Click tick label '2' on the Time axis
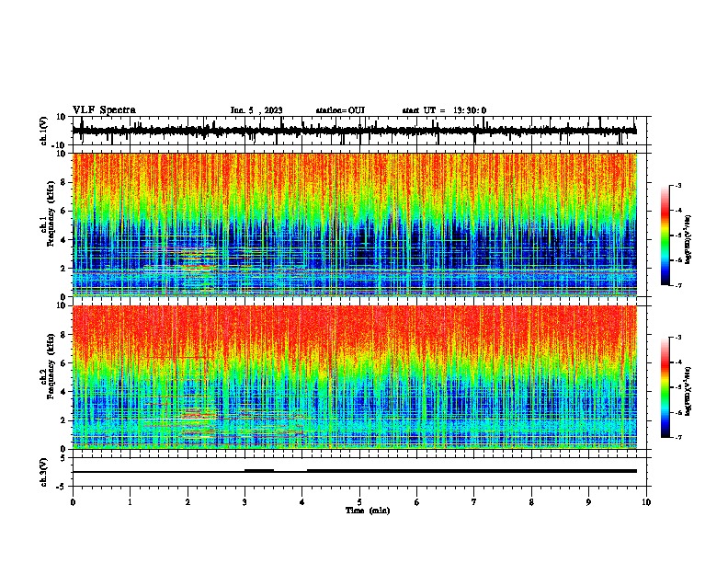The width and height of the screenshot is (728, 563). (188, 502)
